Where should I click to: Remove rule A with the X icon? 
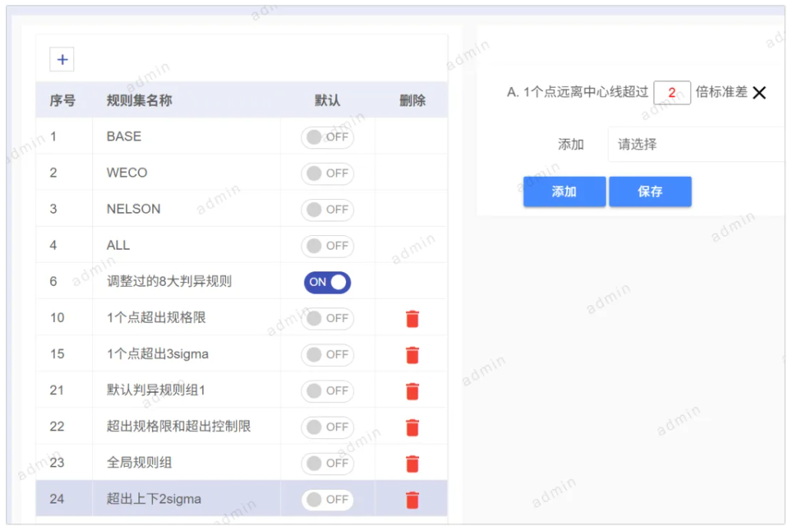(759, 93)
